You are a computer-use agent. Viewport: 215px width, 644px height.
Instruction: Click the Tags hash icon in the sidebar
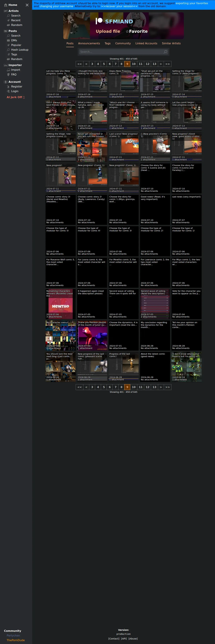(x=9, y=55)
